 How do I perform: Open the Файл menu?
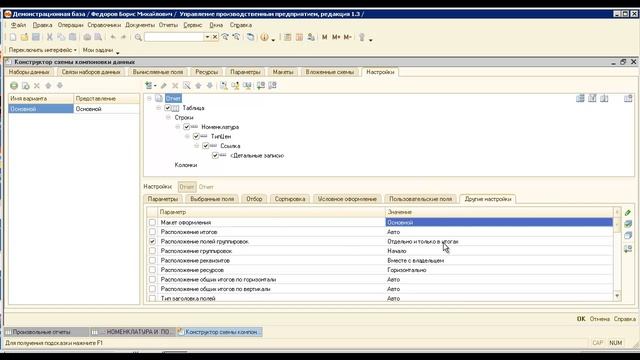coord(18,25)
